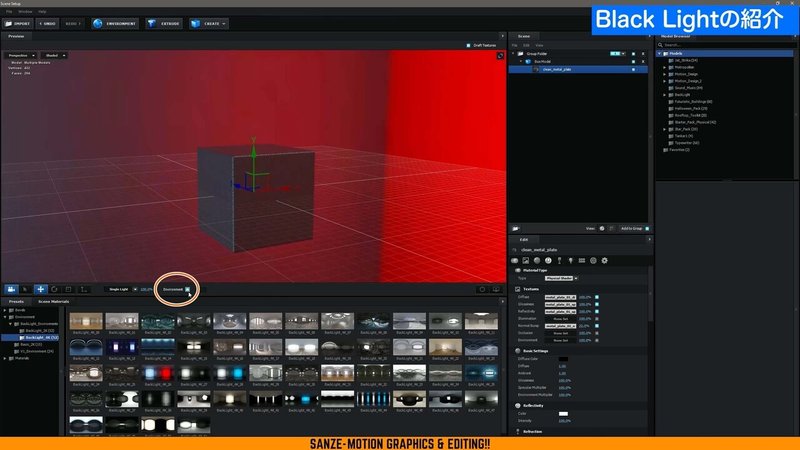Open Textures section icon in Edit panel

(x=526, y=261)
